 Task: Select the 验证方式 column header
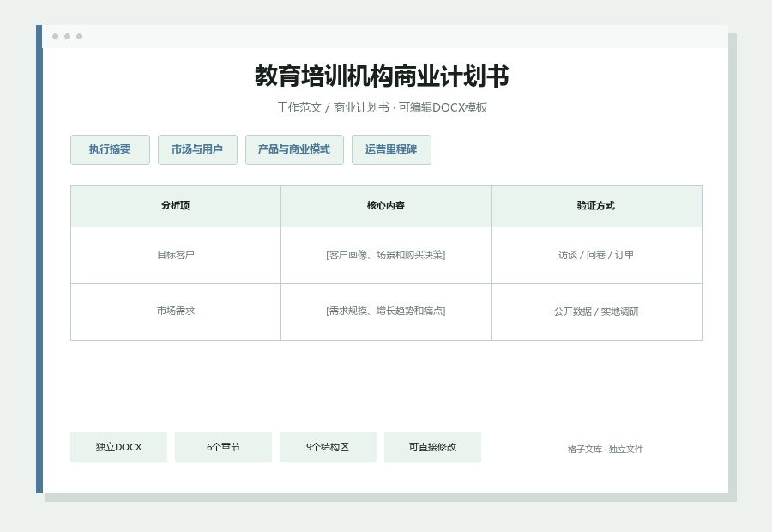596,206
